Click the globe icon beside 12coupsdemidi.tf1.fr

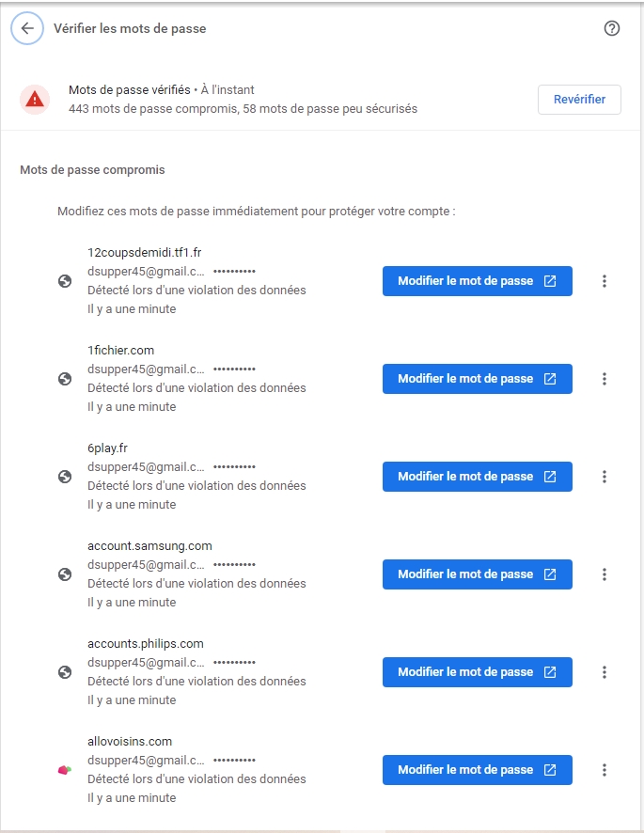click(65, 281)
